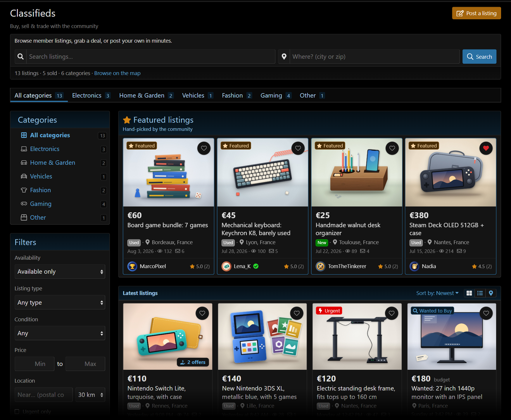
Task: Click TomTheTinkerer's avatar icon
Action: tap(321, 266)
